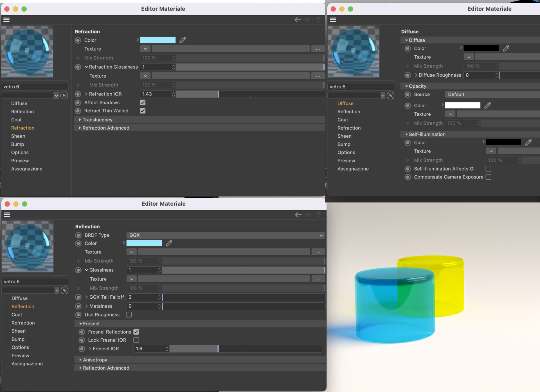The image size is (540, 392).
Task: Click the navigation back arrow in top editor
Action: (x=298, y=20)
